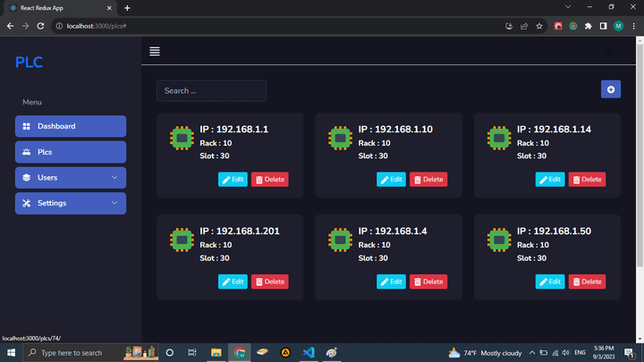This screenshot has height=362, width=644.
Task: Edit the PLC with IP 192.168.1.1
Action: click(x=233, y=180)
